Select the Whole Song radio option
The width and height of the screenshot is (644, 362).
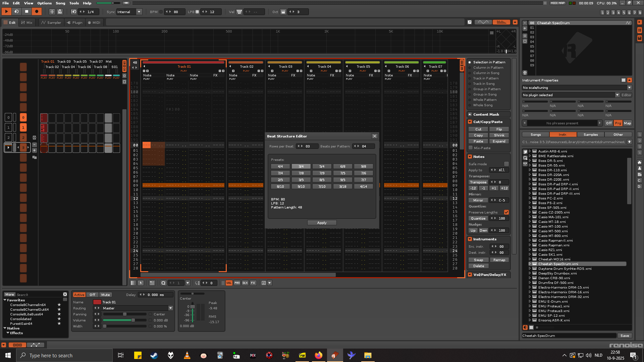[x=470, y=105]
